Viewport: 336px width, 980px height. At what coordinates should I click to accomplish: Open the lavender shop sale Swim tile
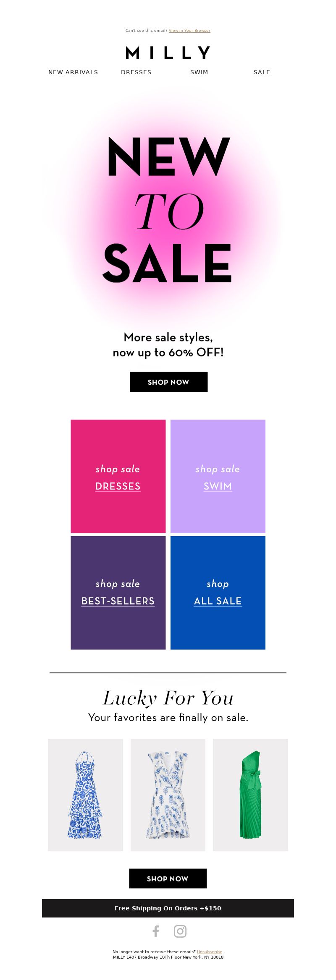[x=218, y=477]
